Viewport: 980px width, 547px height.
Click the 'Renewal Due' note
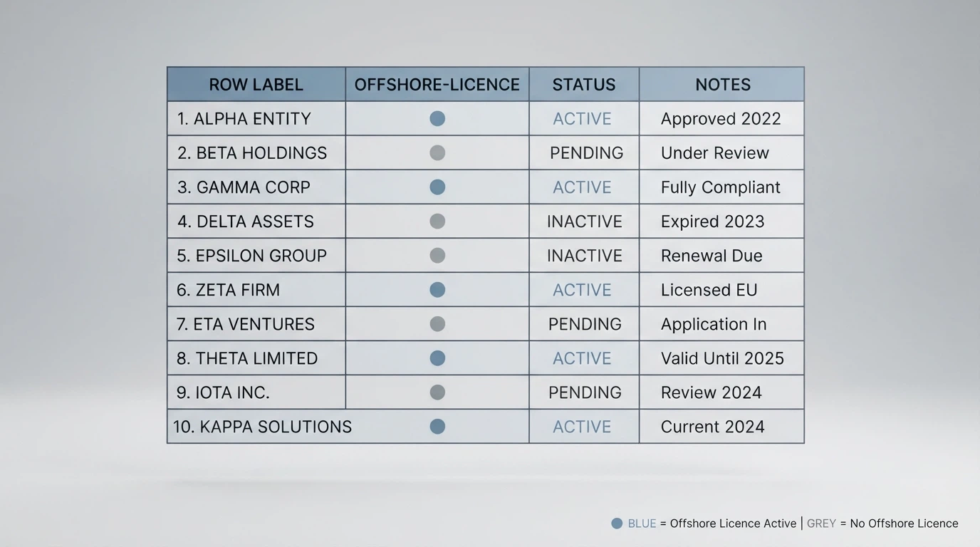coord(711,256)
